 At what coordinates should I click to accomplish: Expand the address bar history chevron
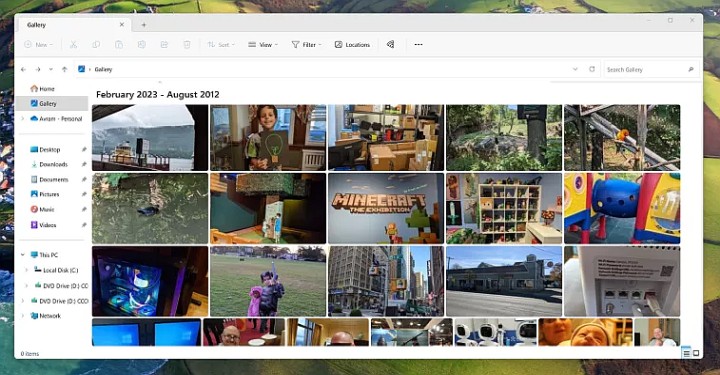(575, 69)
